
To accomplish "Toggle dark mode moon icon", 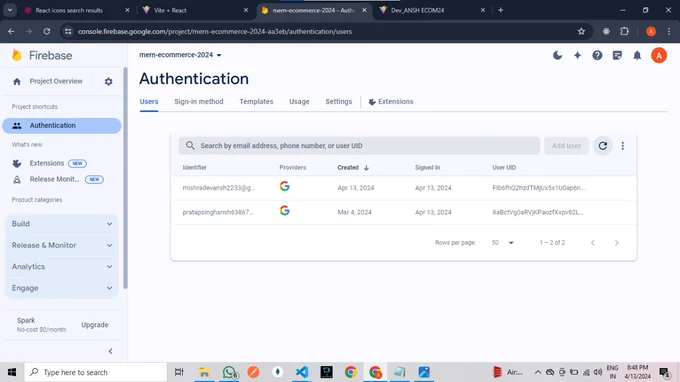I will point(558,56).
